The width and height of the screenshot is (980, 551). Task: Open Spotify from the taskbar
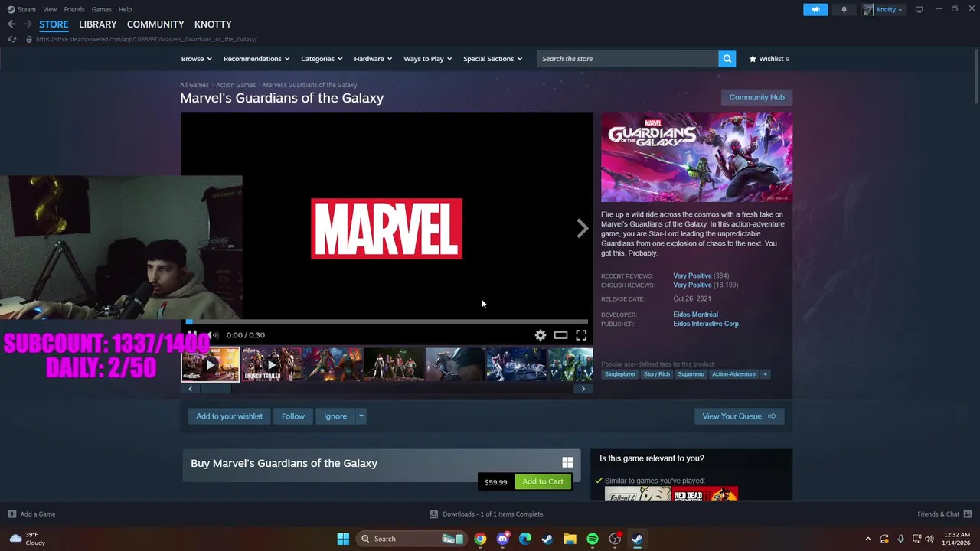(593, 539)
